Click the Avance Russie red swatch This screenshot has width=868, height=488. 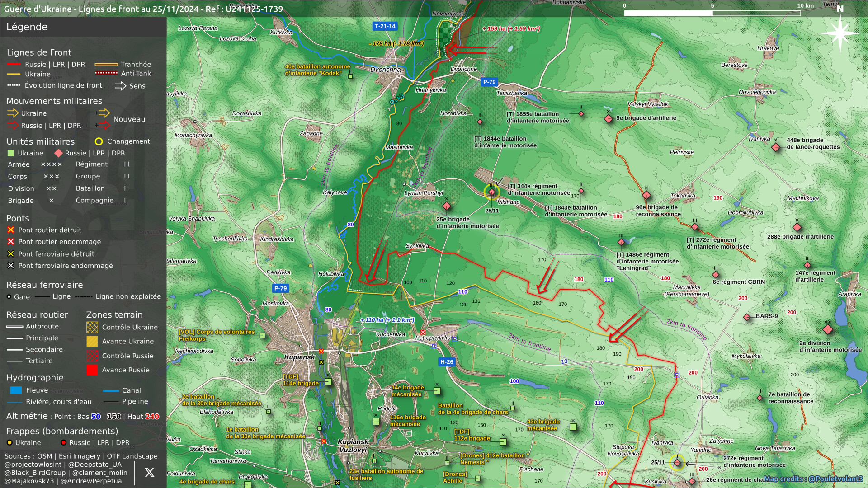pyautogui.click(x=92, y=370)
